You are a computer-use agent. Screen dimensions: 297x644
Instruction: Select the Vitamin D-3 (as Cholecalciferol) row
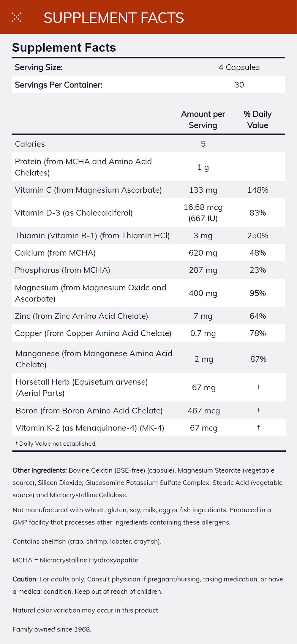74,213
